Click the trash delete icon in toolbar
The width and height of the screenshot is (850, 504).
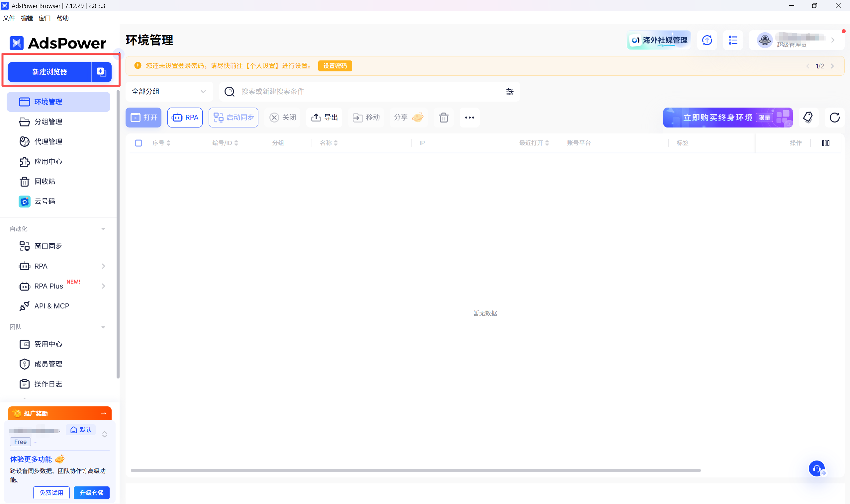coord(443,118)
